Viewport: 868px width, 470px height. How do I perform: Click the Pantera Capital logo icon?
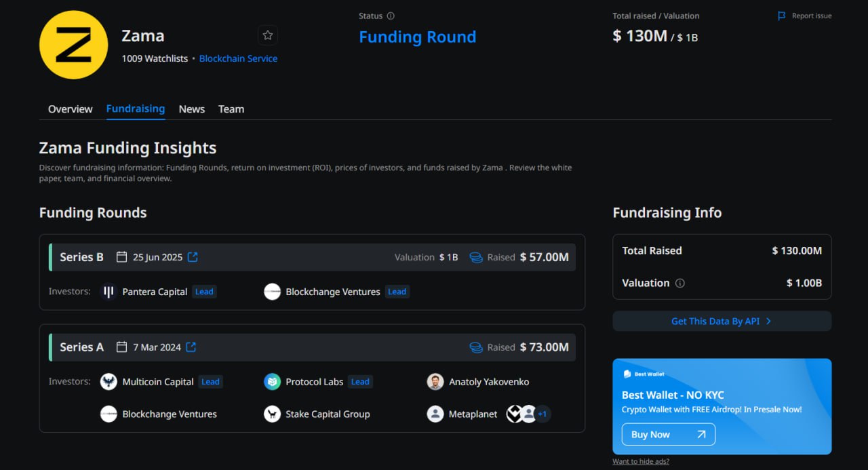[x=108, y=292]
